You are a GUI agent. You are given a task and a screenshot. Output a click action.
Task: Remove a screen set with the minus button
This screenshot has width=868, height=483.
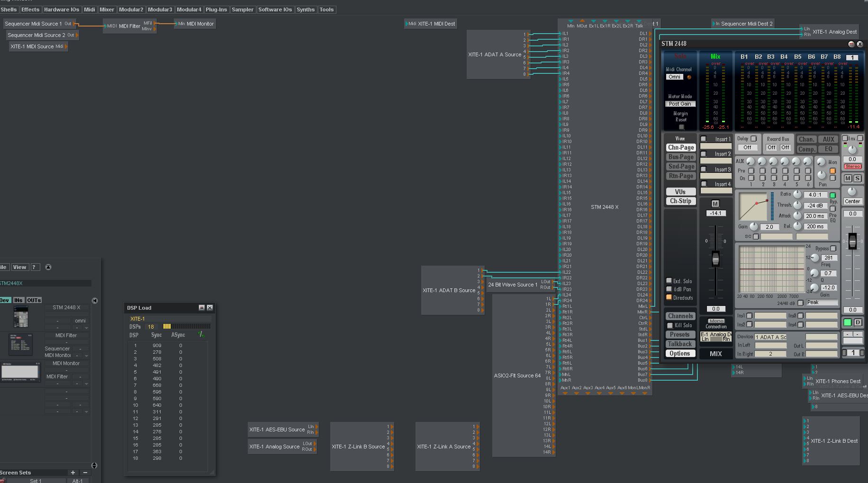(x=85, y=473)
